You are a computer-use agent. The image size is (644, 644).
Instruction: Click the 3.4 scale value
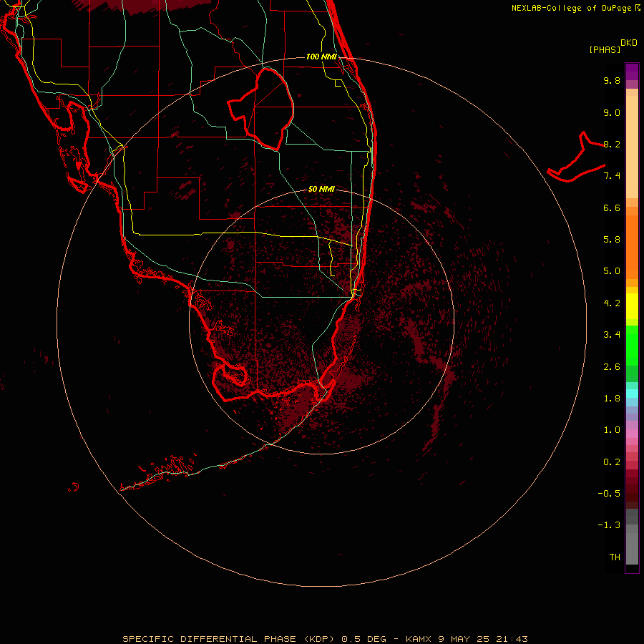612,335
